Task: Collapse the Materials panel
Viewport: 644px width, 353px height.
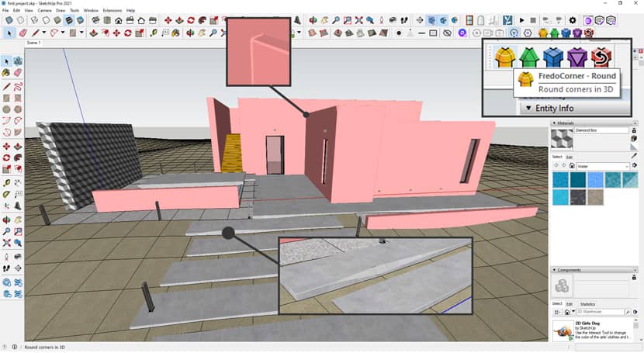Action: [554, 123]
